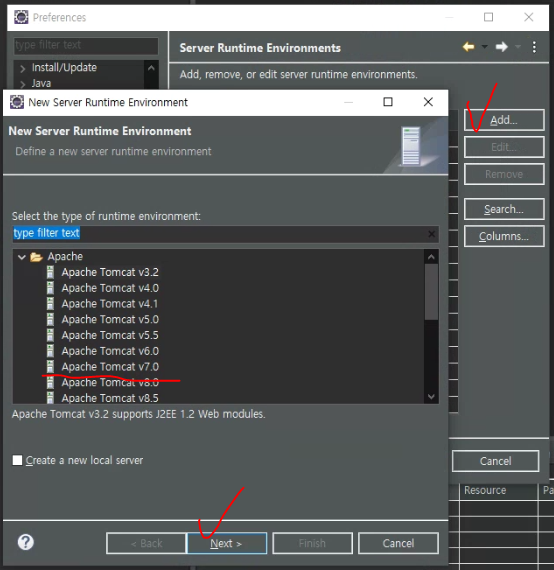Click Search... in Preferences
554x570 pixels.
504,209
